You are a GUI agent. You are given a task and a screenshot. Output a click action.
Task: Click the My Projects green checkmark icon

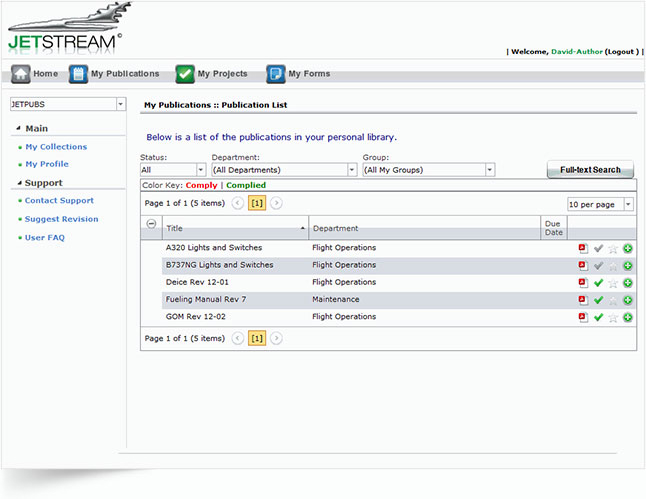coord(185,74)
